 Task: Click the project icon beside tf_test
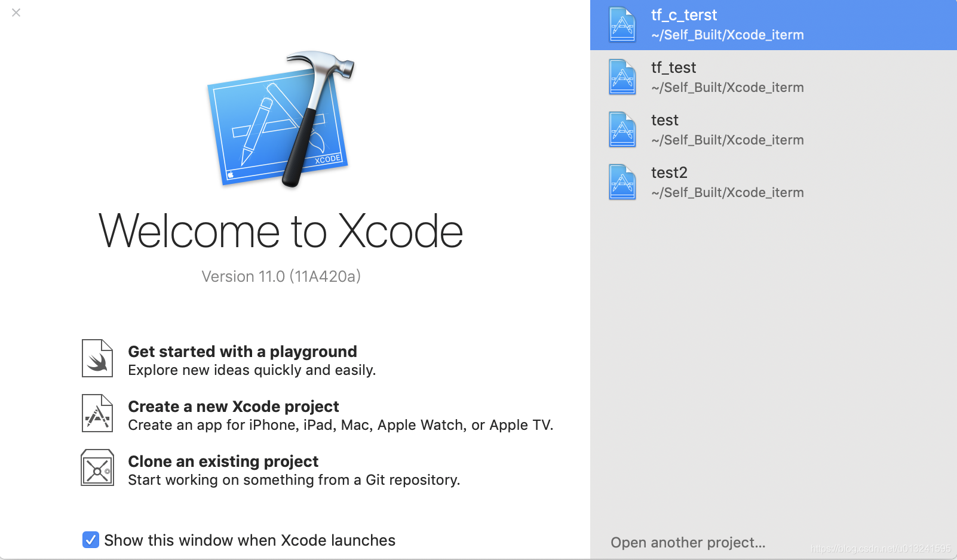[622, 77]
